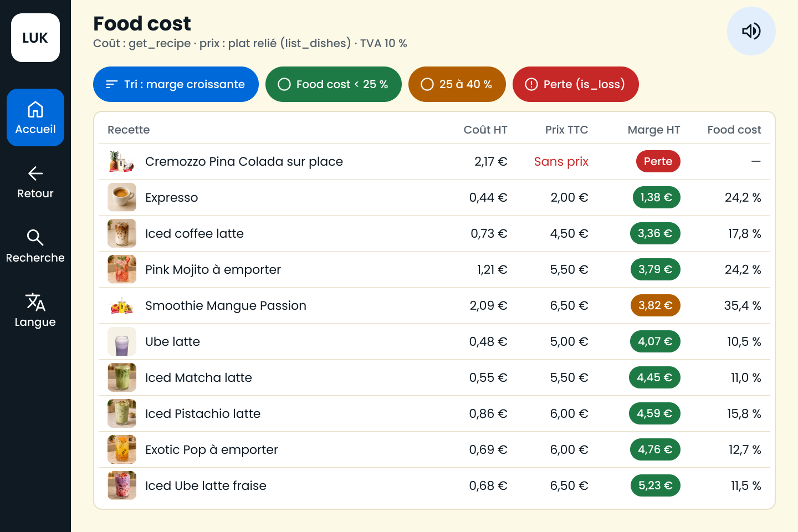
Task: Click the red Perte badge
Action: coord(658,161)
